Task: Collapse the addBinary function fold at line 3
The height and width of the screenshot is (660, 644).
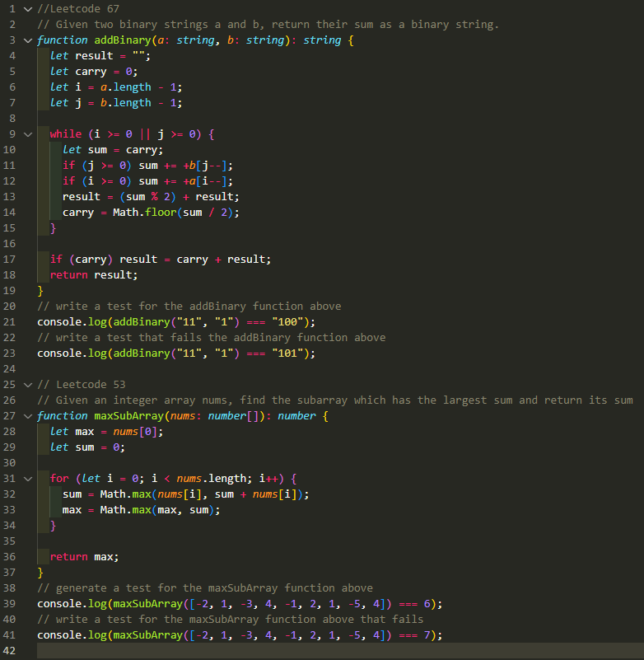Action: coord(28,40)
